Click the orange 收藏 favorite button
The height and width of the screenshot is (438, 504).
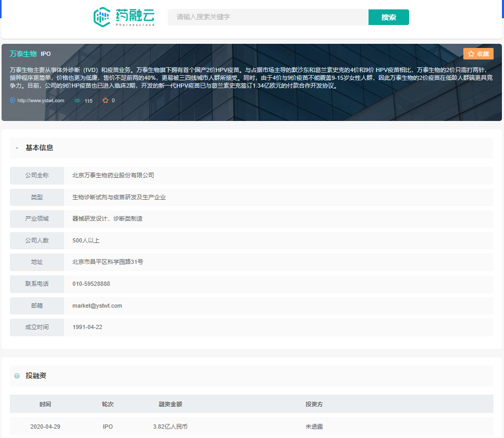[x=478, y=54]
